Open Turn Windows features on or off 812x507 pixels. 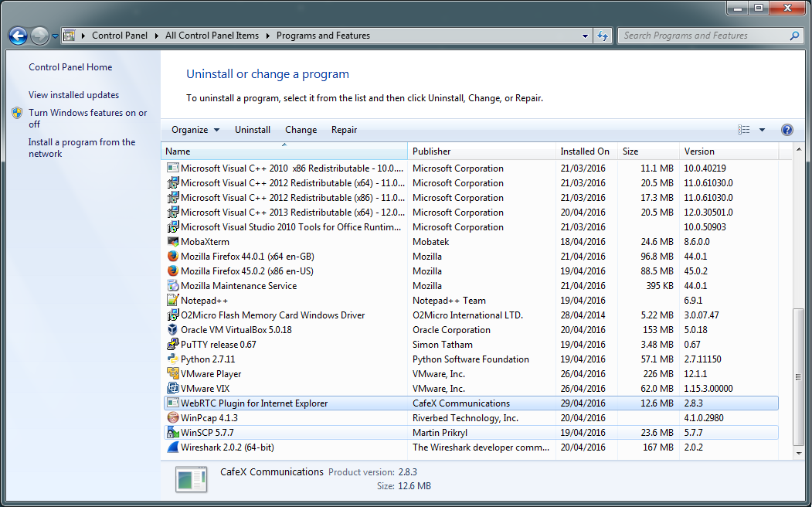tap(88, 118)
